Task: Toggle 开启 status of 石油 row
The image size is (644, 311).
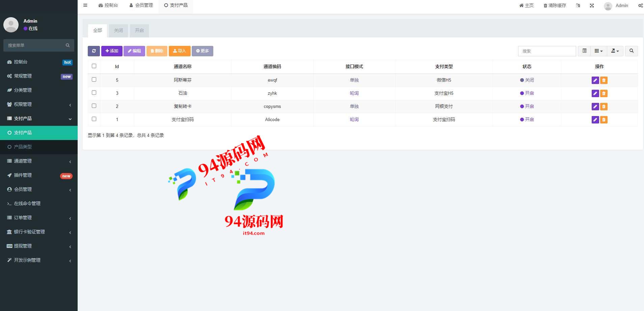Action: tap(527, 93)
